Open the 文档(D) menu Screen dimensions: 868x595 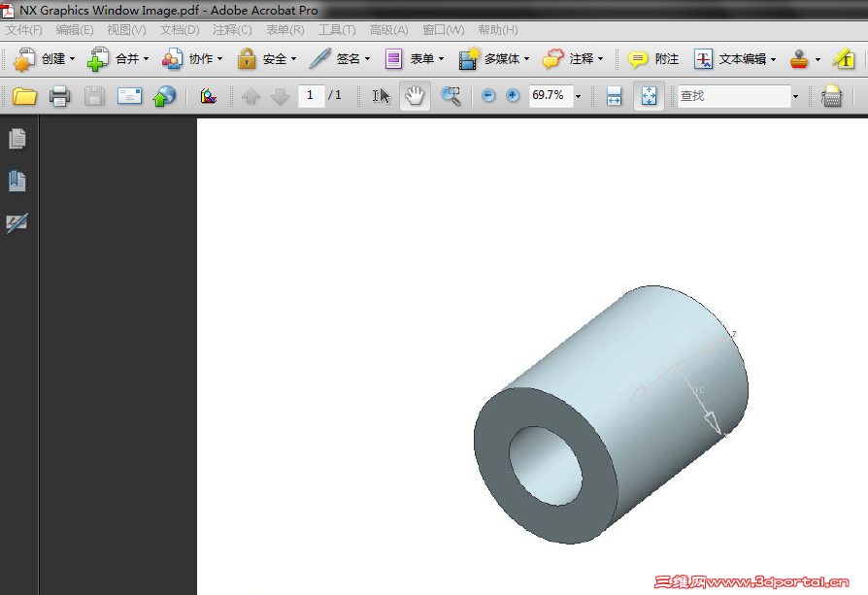pos(180,30)
